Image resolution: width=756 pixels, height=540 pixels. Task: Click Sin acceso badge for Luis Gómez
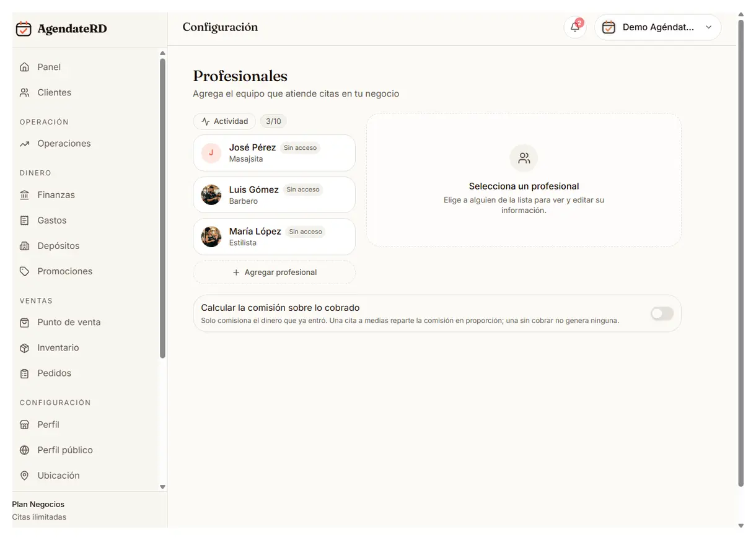[303, 189]
